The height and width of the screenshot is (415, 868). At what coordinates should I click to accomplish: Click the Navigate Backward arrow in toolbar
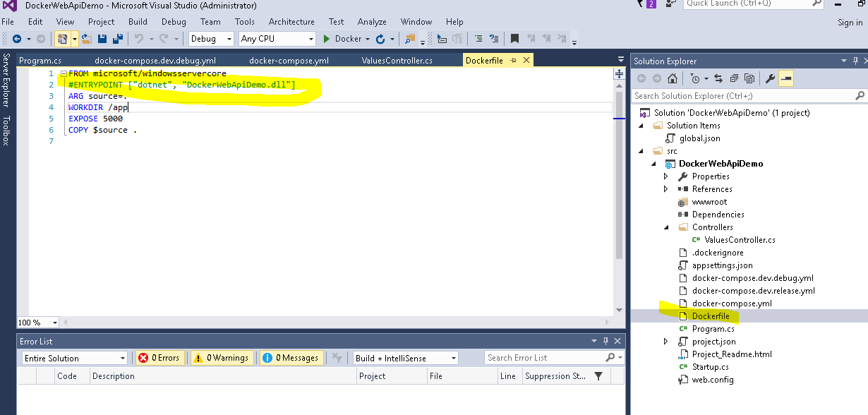16,39
